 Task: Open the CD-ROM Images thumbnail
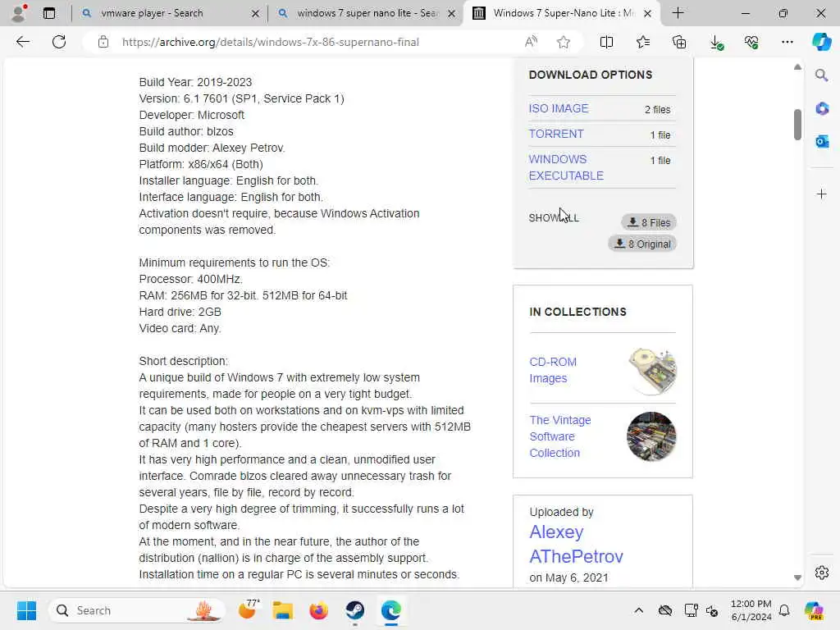coord(652,371)
